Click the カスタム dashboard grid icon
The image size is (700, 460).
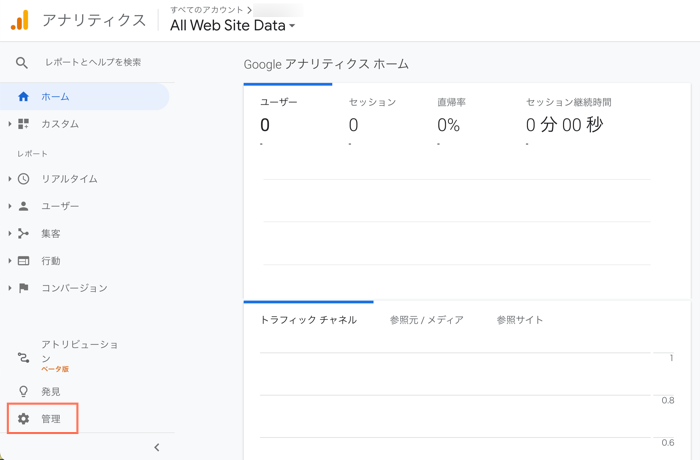pos(23,124)
